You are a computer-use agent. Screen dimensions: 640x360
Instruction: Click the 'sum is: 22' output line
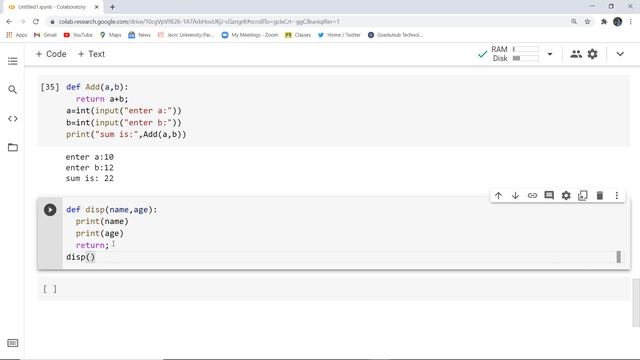coord(89,178)
